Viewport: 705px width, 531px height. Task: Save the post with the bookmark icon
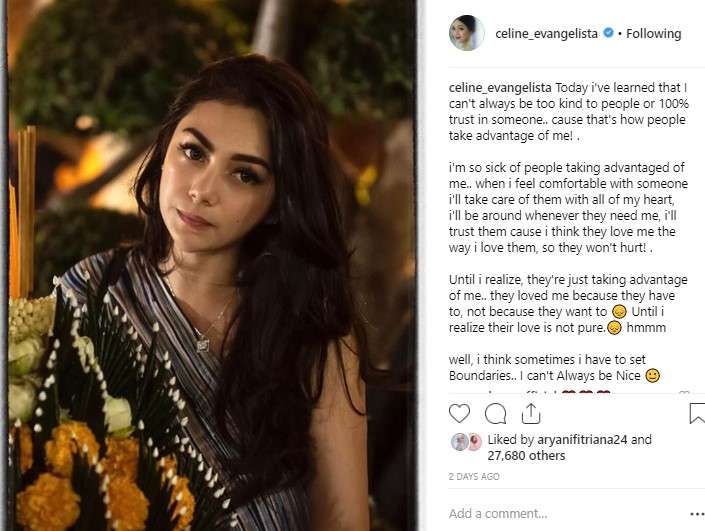tap(697, 413)
